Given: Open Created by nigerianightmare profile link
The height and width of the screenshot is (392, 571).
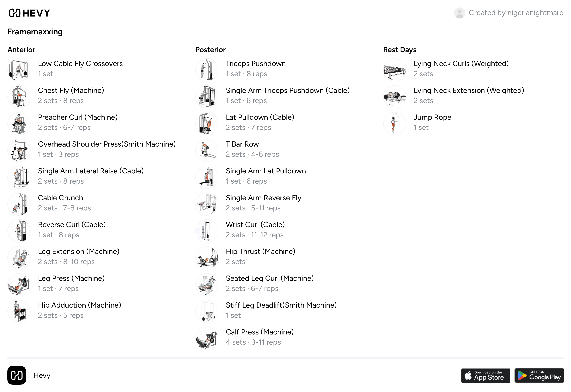Looking at the screenshot, I should click(x=516, y=13).
